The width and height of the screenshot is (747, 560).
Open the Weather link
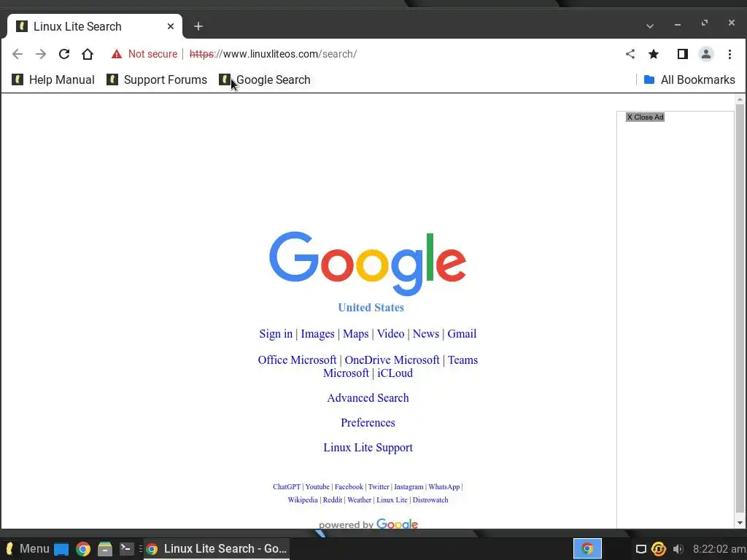coord(359,500)
